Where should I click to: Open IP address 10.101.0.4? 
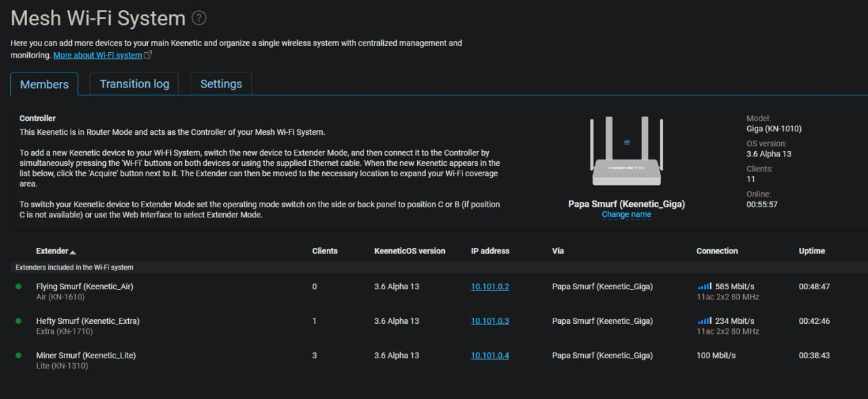point(490,356)
